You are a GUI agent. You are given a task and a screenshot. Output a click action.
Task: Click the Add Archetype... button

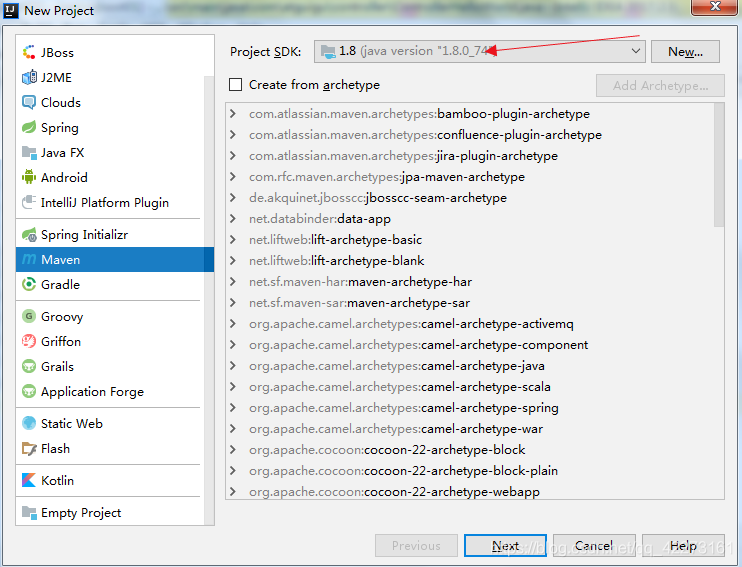tap(660, 85)
